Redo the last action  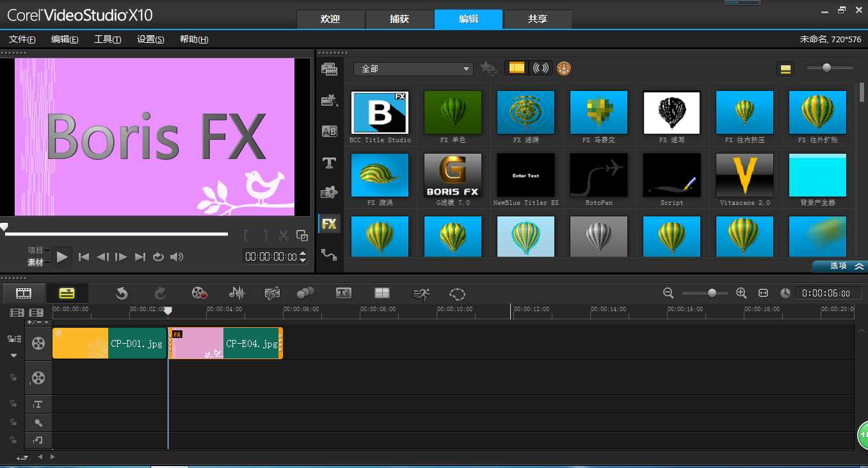pyautogui.click(x=161, y=293)
